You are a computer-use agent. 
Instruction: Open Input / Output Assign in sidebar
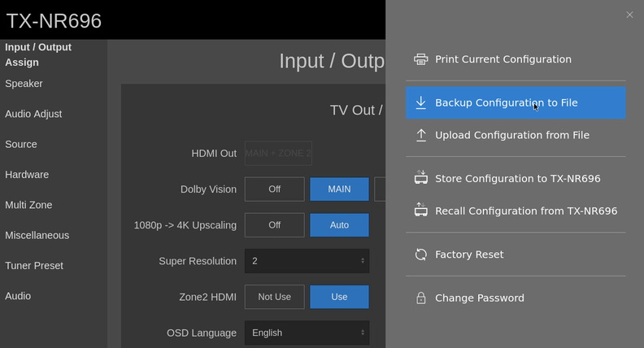(x=38, y=54)
